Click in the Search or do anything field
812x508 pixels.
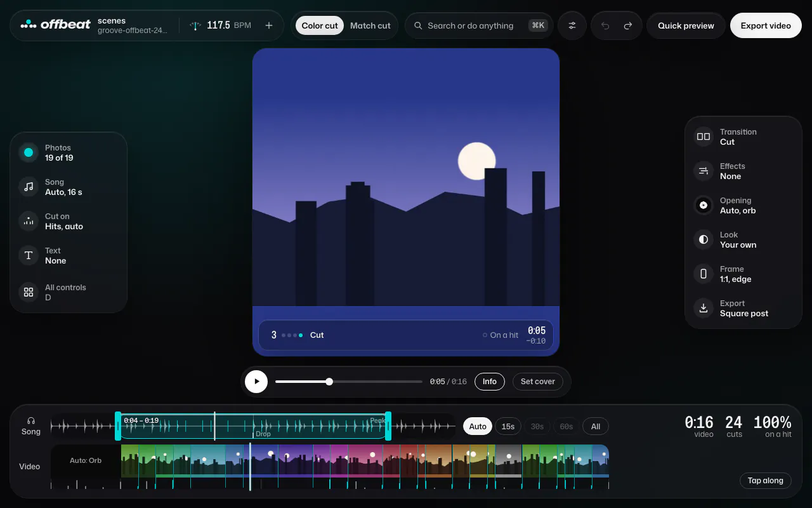point(479,25)
